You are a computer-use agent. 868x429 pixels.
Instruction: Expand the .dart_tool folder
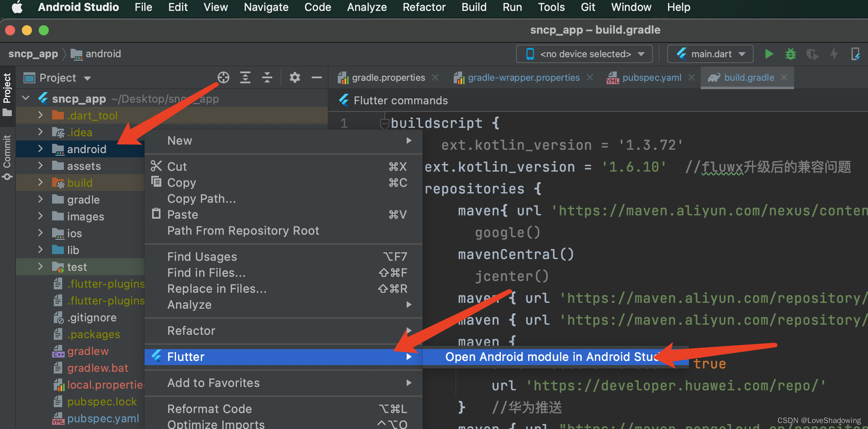pos(40,115)
